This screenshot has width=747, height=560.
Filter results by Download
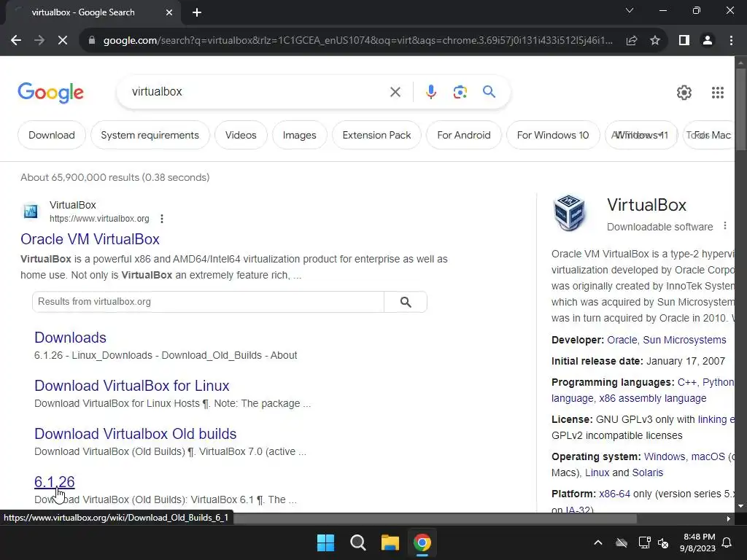click(x=52, y=135)
